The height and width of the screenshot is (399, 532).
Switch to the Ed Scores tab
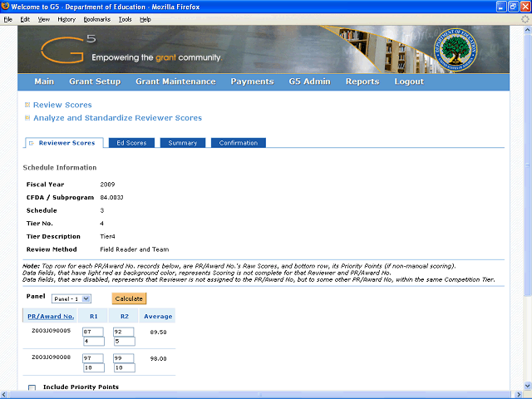pyautogui.click(x=131, y=143)
